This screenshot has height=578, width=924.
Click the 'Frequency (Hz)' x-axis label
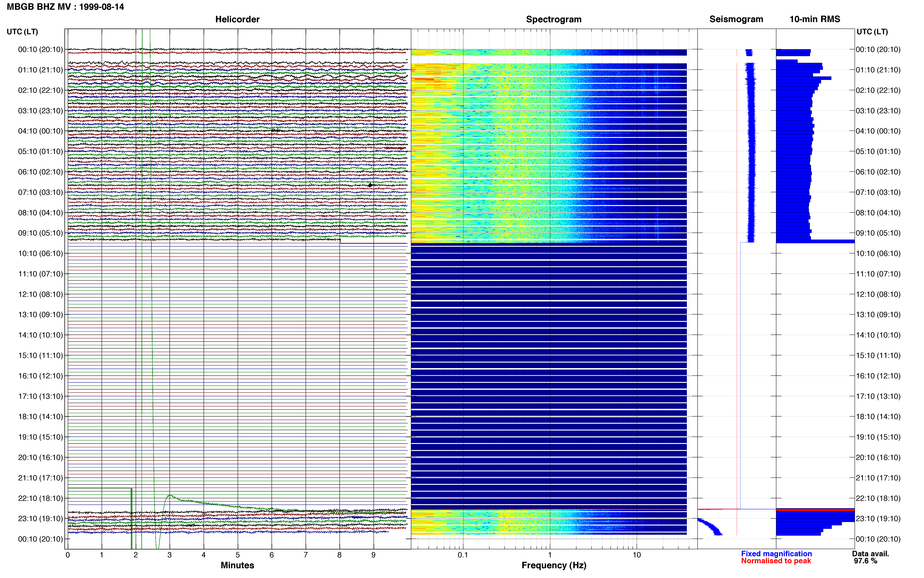click(x=554, y=565)
